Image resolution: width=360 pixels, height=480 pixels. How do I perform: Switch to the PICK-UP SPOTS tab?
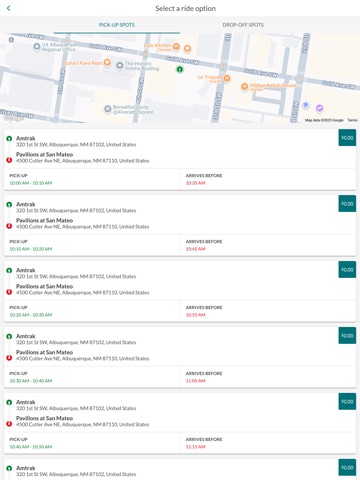pos(117,25)
